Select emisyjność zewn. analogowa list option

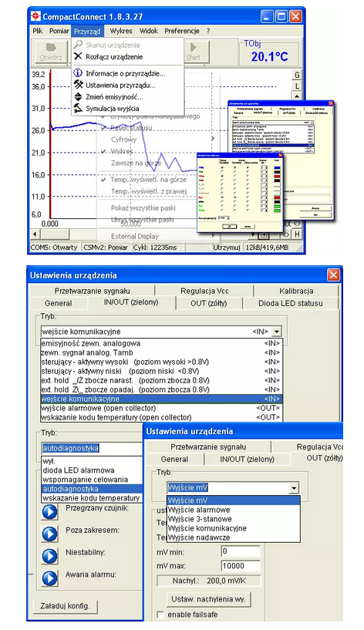161,343
